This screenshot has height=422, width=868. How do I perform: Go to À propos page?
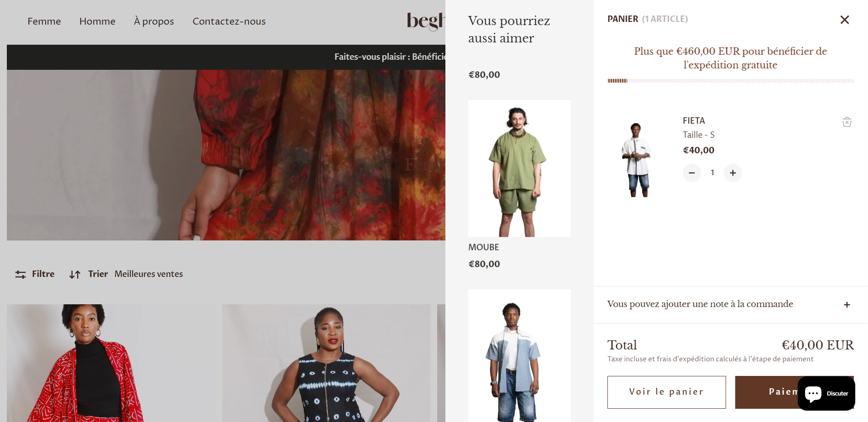[x=154, y=21]
